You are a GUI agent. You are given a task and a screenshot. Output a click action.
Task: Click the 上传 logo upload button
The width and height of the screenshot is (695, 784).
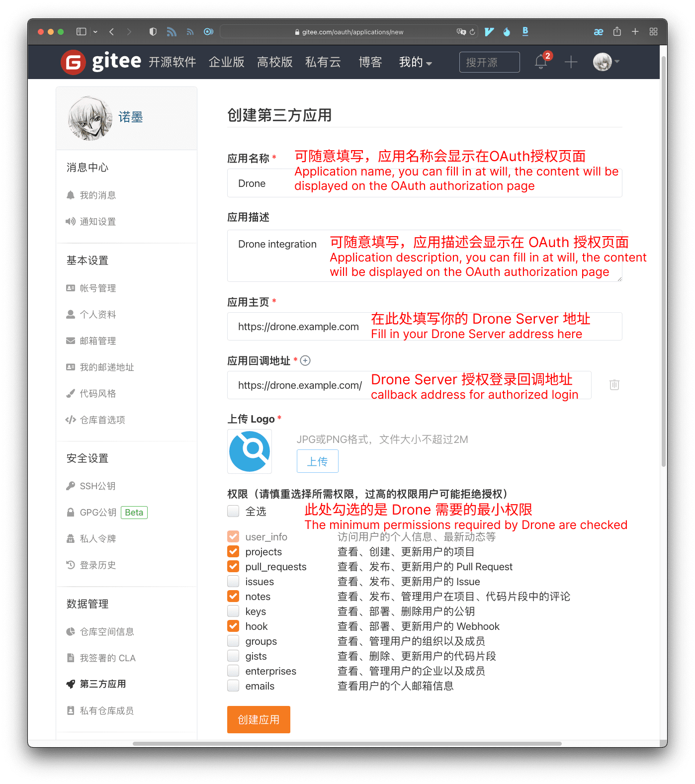[317, 461]
